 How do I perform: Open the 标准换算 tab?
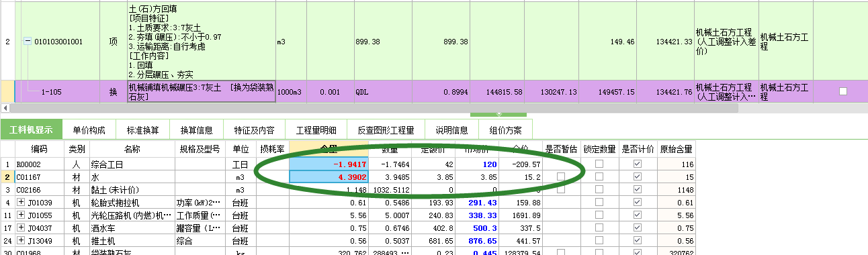(x=143, y=130)
